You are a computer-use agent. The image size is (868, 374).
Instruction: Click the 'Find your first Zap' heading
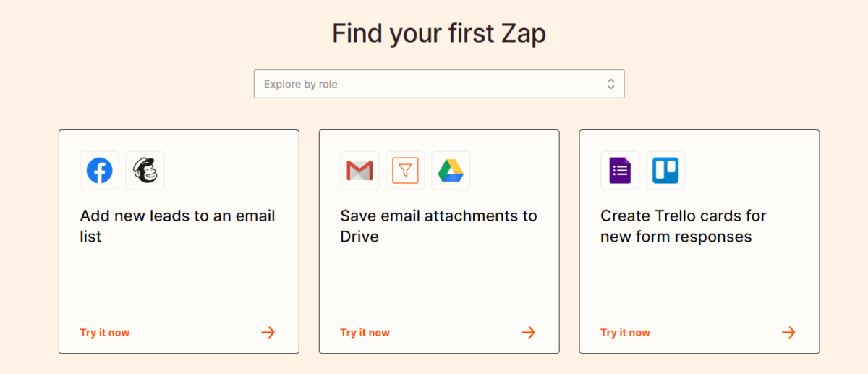(x=439, y=33)
